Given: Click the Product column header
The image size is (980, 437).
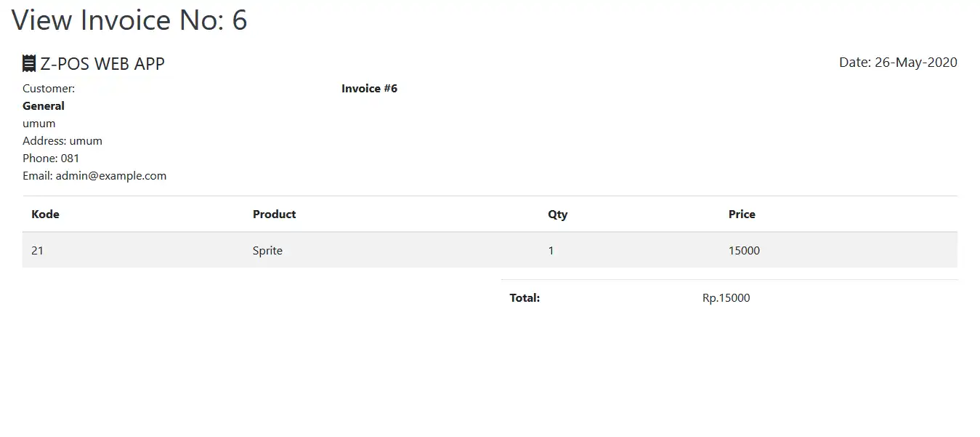Looking at the screenshot, I should coord(274,215).
